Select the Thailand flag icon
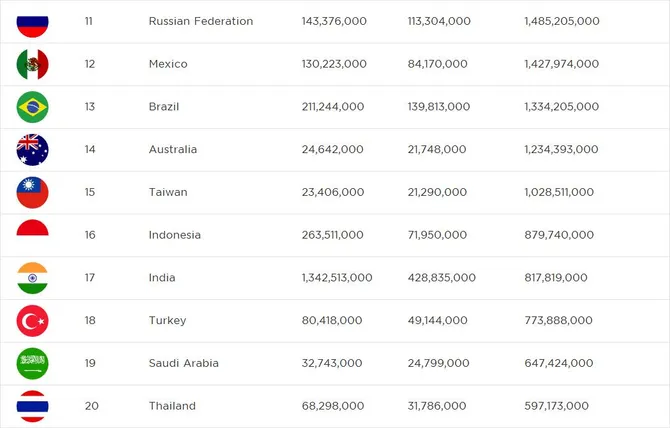The image size is (670, 428). coord(32,406)
